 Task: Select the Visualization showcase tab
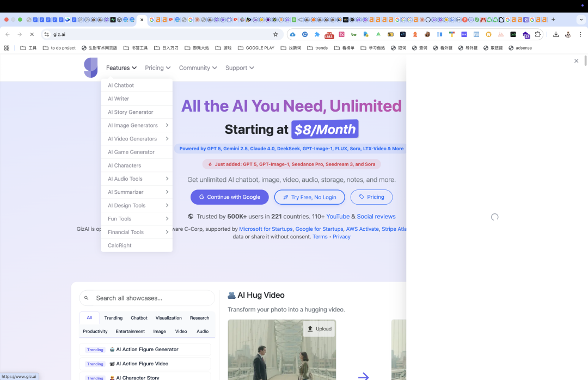(168, 318)
